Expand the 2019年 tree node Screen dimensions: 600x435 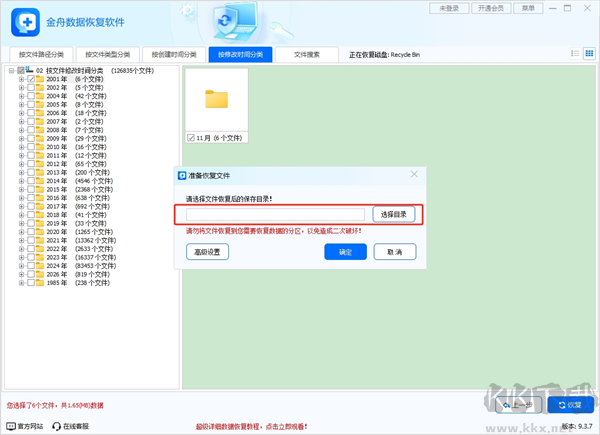(21, 223)
